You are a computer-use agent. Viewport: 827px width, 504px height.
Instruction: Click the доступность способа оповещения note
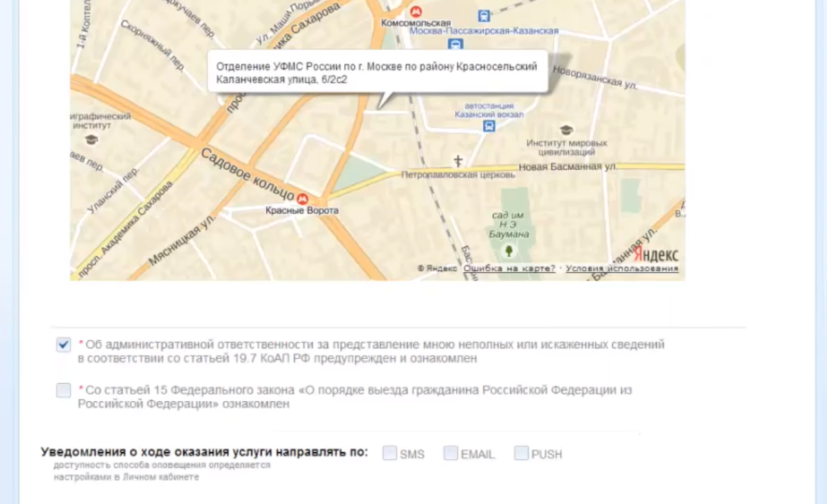click(162, 471)
